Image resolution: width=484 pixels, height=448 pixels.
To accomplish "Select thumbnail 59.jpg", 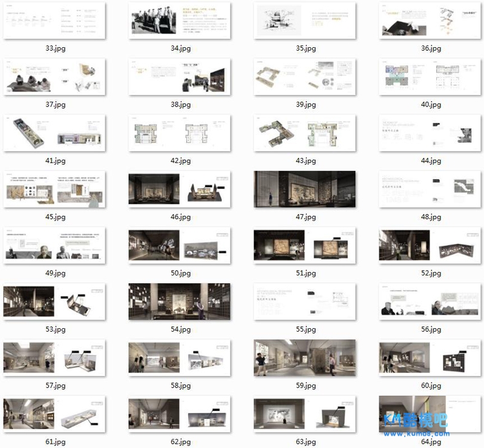I will (x=305, y=358).
